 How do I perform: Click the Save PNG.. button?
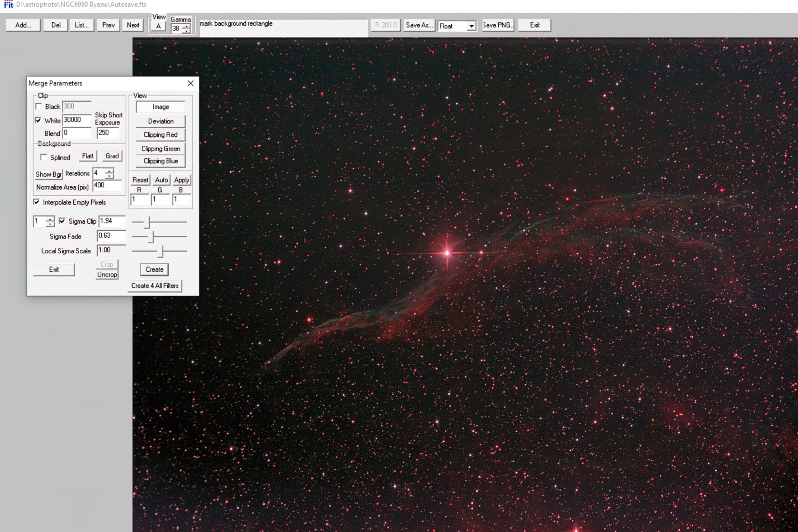[x=498, y=25]
